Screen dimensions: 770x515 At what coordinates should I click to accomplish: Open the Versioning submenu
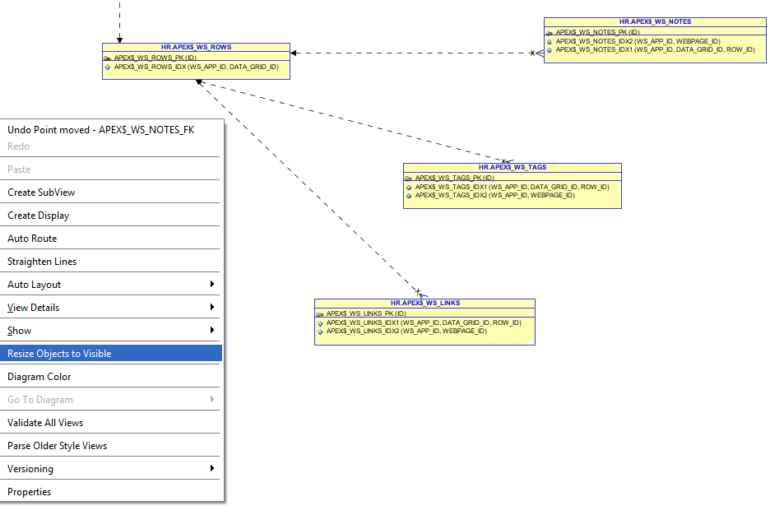point(111,469)
